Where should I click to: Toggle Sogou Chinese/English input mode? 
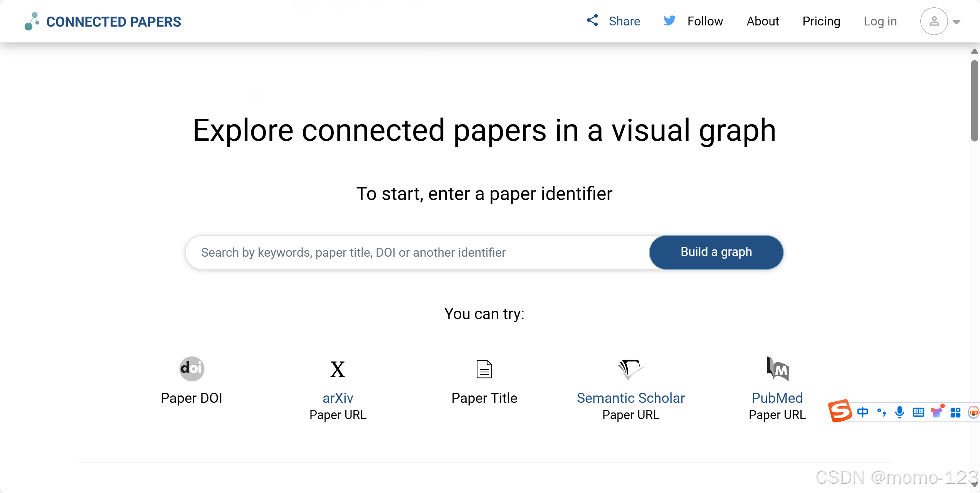[862, 412]
